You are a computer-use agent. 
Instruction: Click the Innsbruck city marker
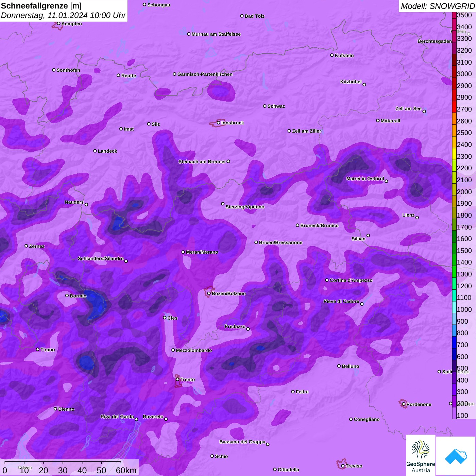point(218,123)
